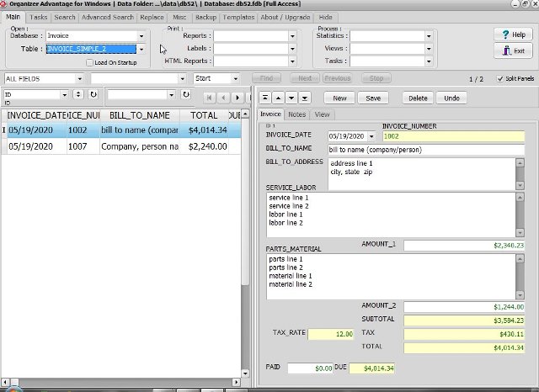Switch to the View tab in detail panel

(x=322, y=114)
